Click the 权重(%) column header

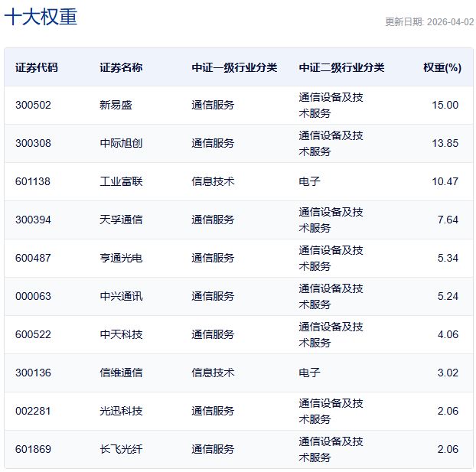[442, 67]
